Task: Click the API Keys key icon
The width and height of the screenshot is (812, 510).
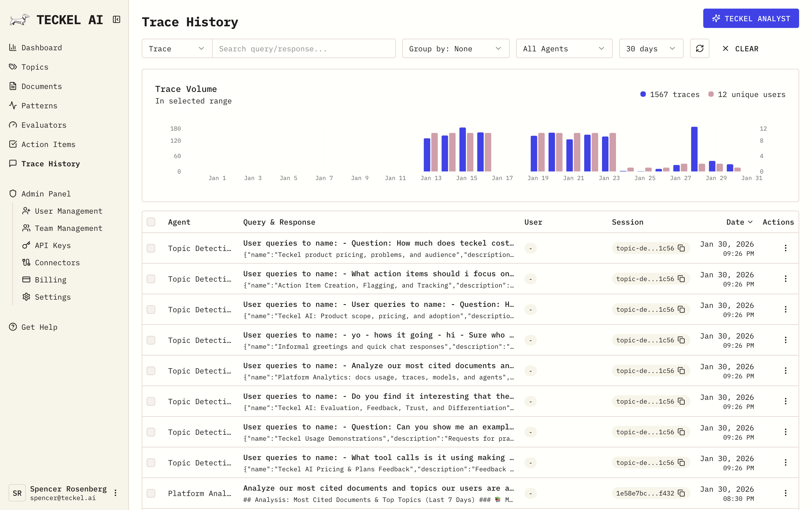Action: [26, 245]
